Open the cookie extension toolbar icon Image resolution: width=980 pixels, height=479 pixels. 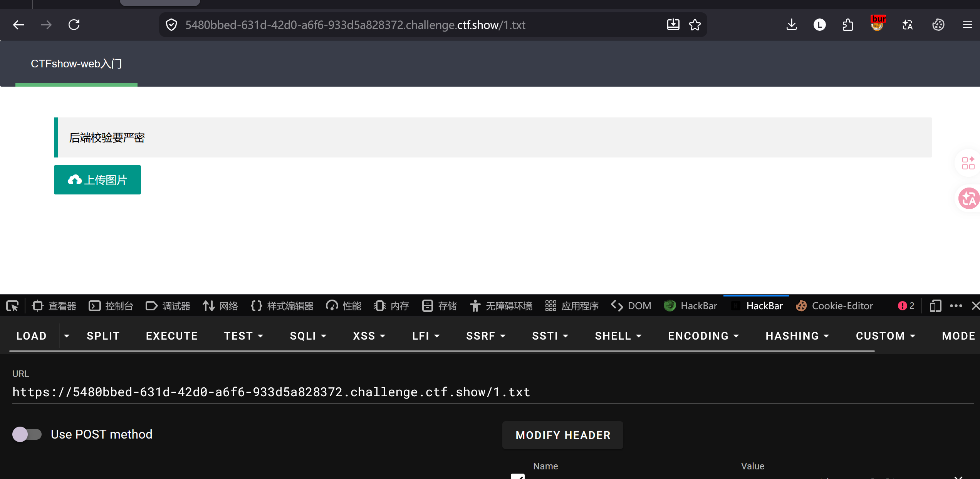pos(938,25)
